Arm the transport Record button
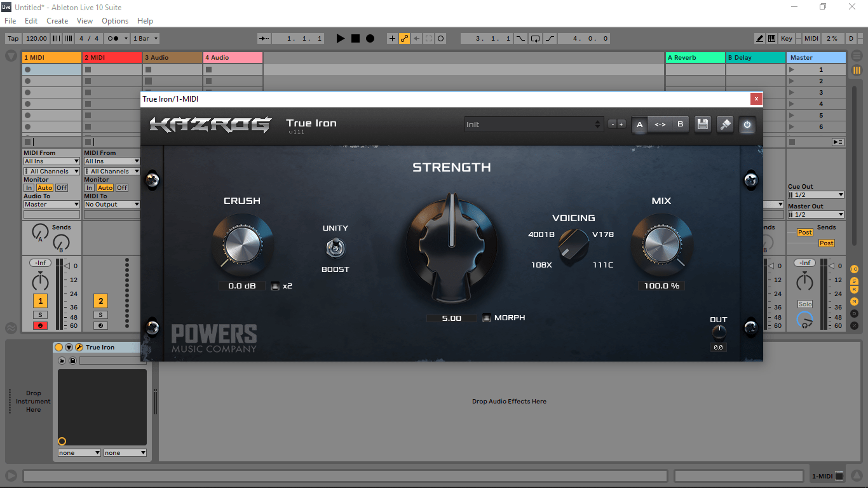 370,38
